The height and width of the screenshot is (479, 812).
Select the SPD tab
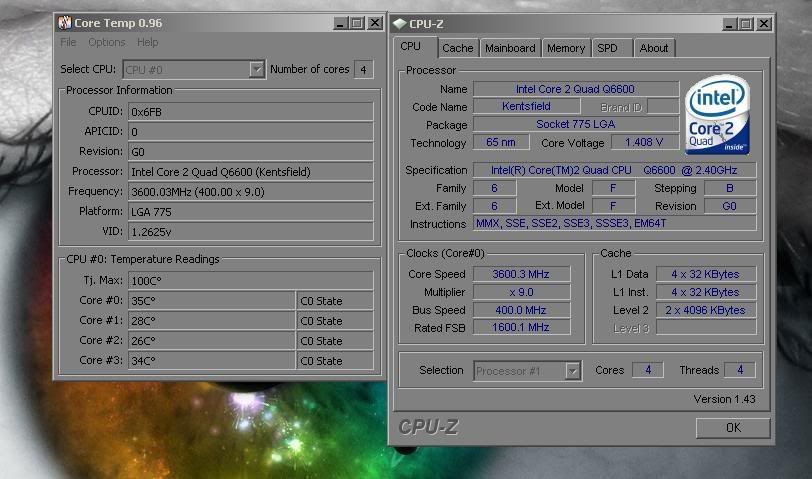point(607,48)
